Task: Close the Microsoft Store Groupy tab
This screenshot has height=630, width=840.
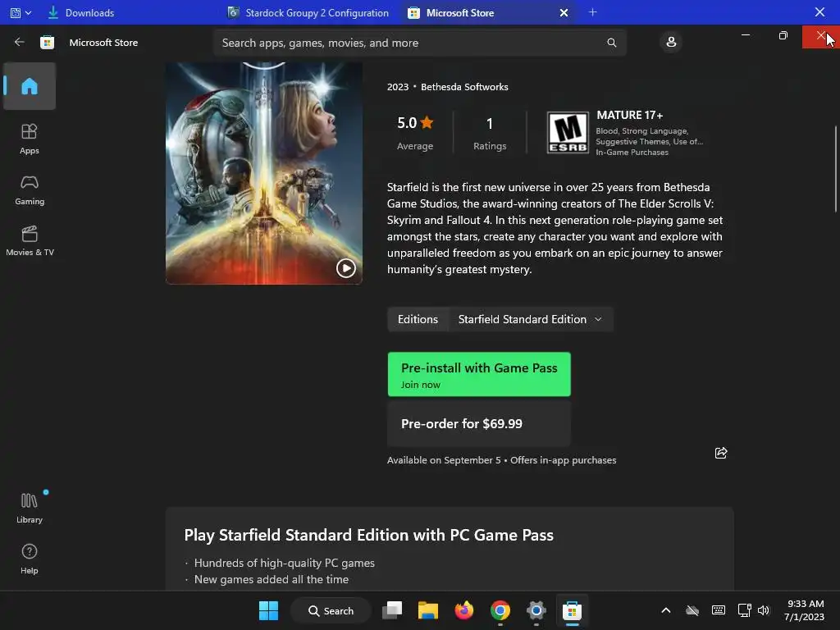Action: pyautogui.click(x=564, y=12)
